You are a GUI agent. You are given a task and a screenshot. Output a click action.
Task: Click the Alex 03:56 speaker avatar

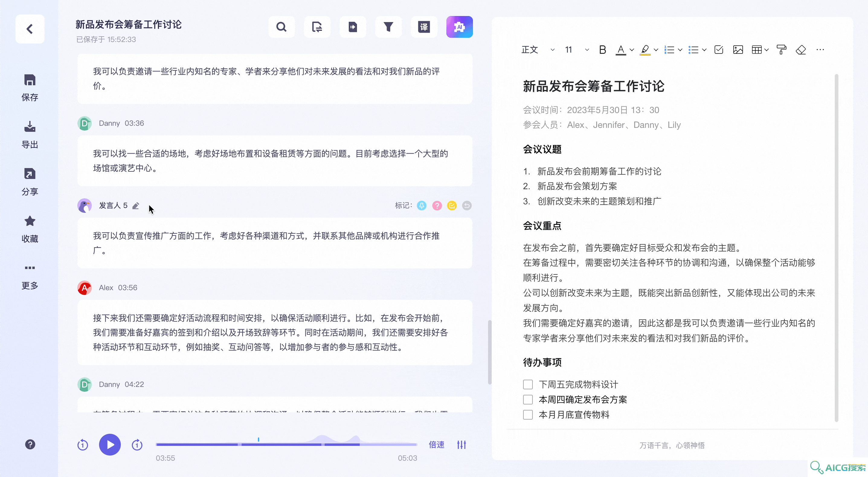(85, 288)
